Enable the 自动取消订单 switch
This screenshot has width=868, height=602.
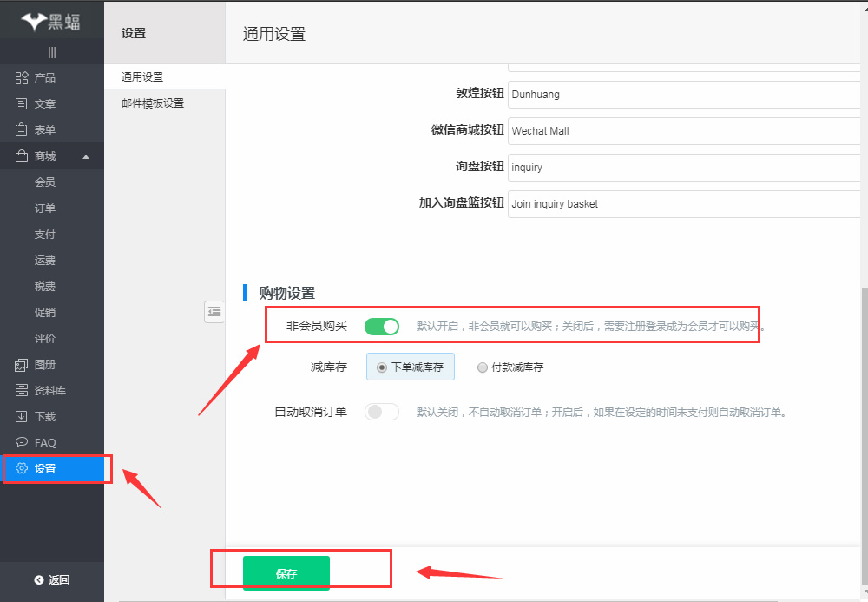click(381, 412)
